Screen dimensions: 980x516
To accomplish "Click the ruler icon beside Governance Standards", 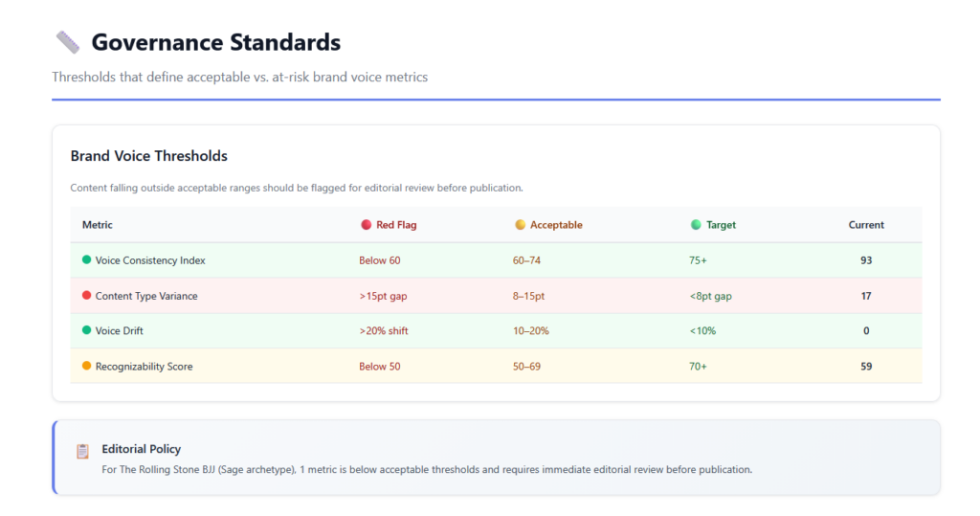I will 67,42.
